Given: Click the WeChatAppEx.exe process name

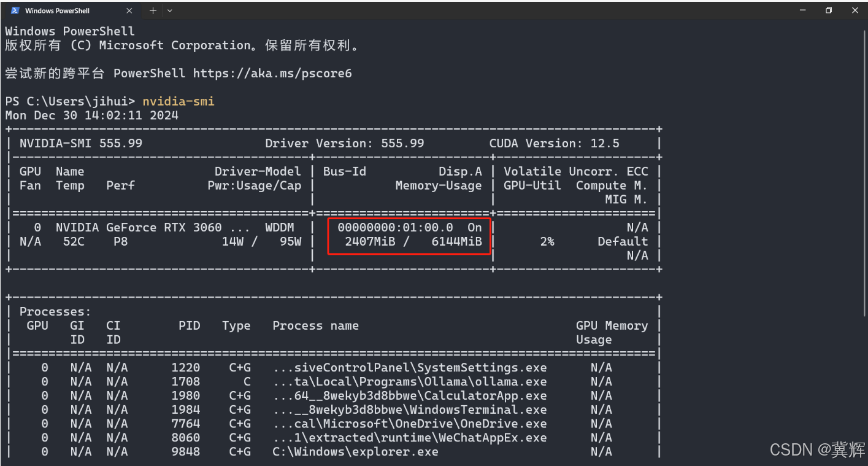Looking at the screenshot, I should [x=410, y=438].
